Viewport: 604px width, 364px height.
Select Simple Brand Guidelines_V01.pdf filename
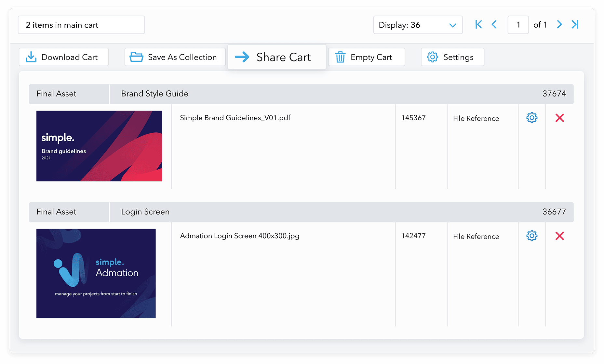click(x=235, y=118)
